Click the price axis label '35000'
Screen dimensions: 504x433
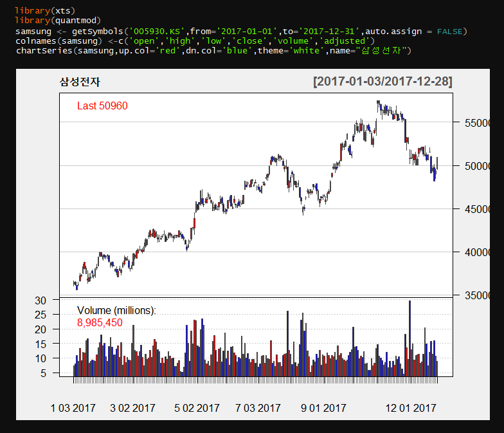[477, 295]
